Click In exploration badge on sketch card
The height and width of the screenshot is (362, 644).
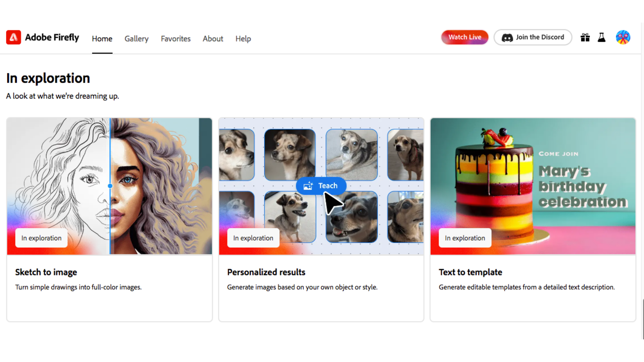coord(41,238)
